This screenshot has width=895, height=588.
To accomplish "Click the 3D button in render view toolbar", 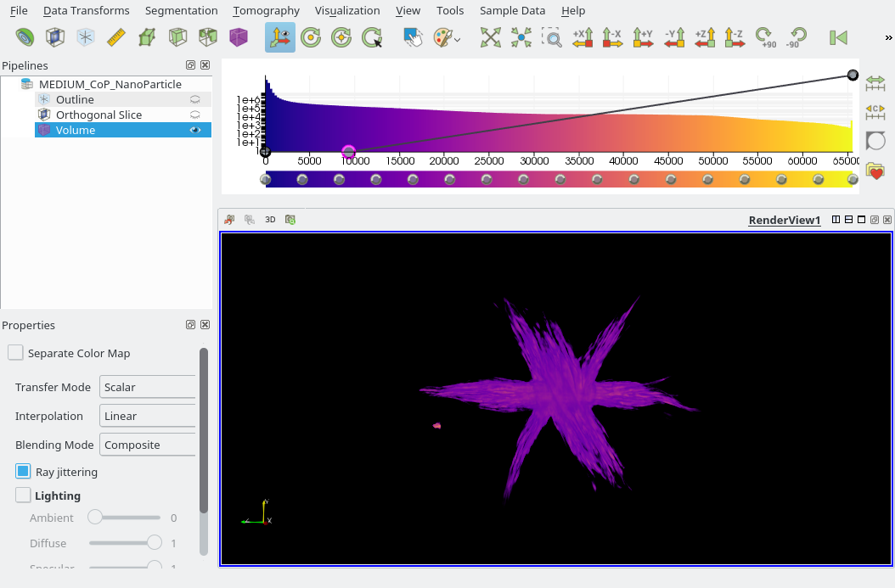I will pos(270,220).
